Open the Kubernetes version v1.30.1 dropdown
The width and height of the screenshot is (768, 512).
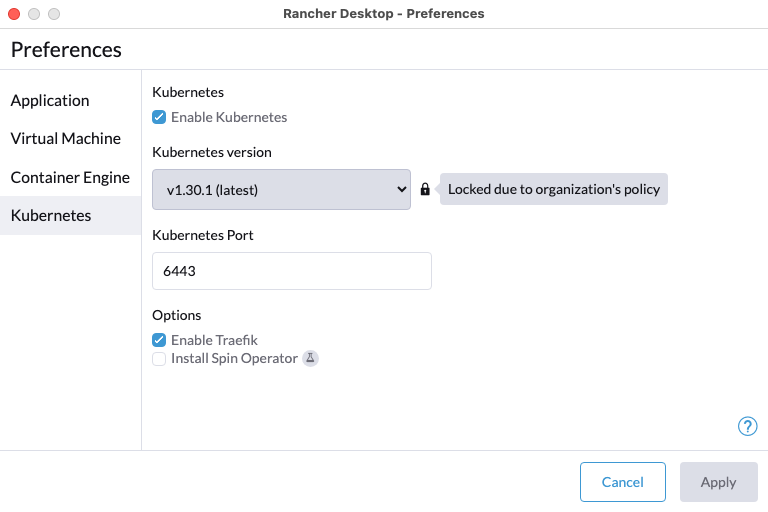(281, 190)
